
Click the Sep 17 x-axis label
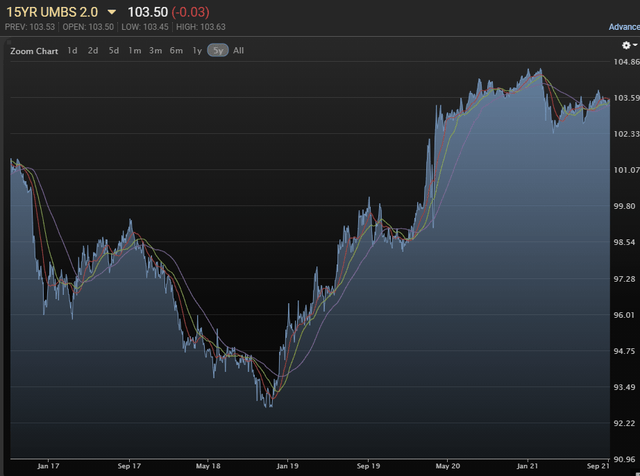[x=129, y=466]
